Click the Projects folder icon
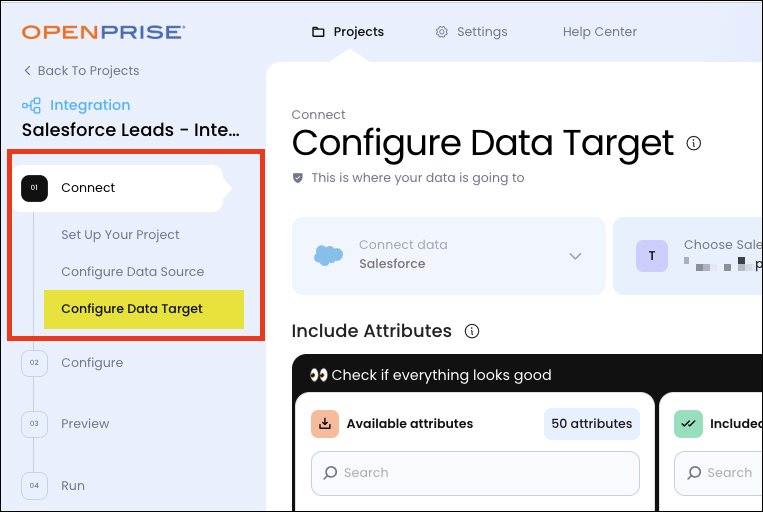Viewport: 763px width, 512px height. [318, 32]
